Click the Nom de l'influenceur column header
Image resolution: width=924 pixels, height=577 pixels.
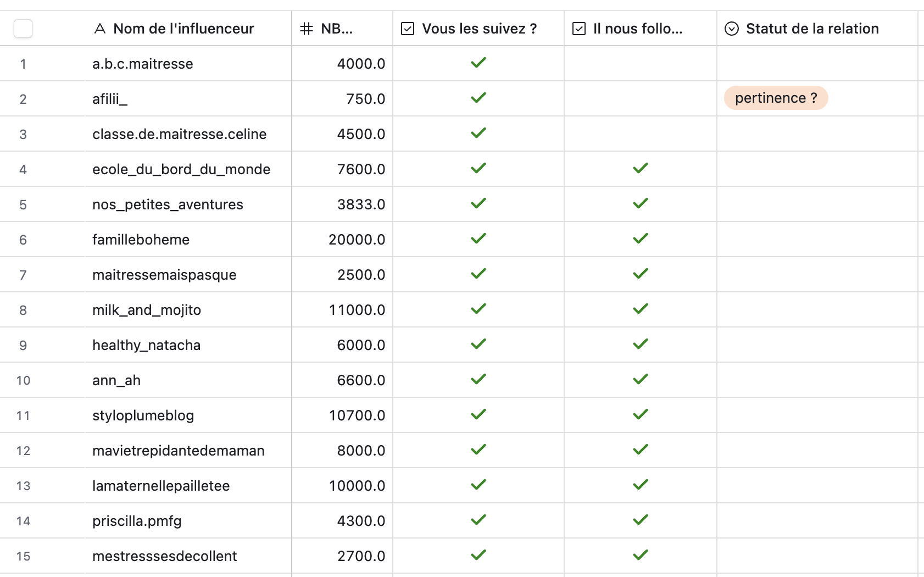[183, 29]
